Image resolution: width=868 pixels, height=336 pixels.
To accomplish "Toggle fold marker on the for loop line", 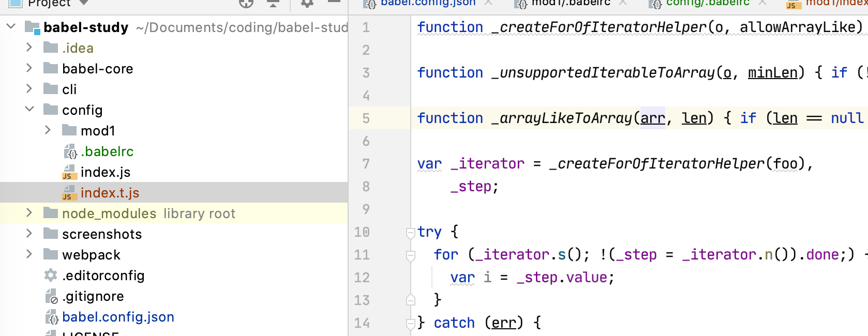I will click(411, 255).
